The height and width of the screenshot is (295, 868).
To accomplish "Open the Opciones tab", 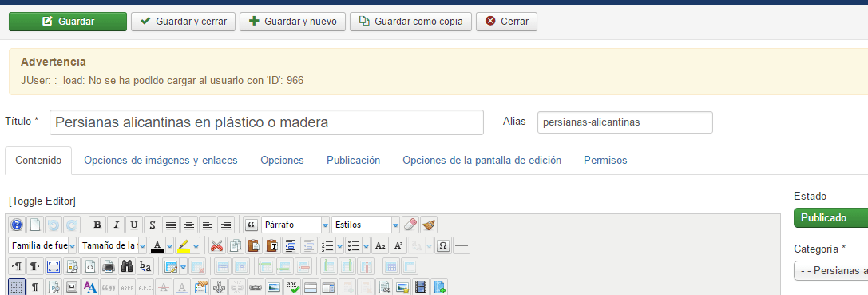I will coord(283,160).
